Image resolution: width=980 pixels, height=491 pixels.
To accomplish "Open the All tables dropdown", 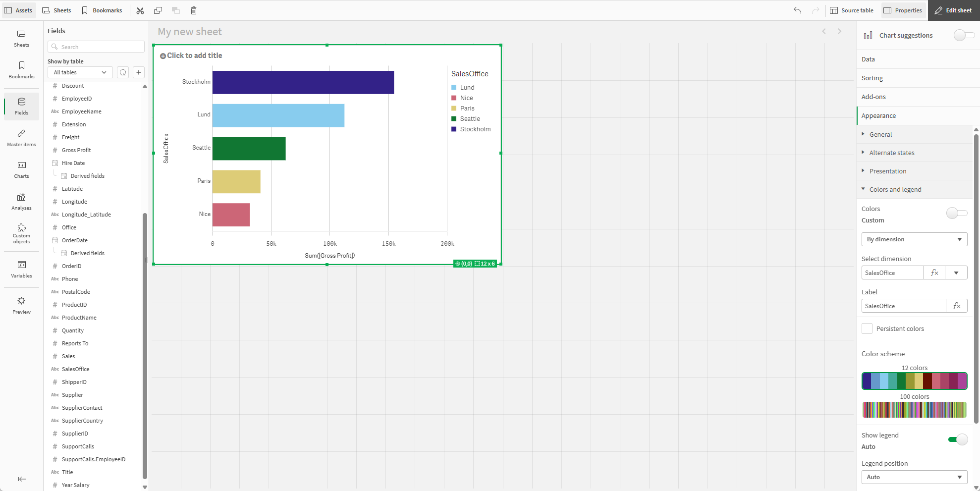I will tap(79, 72).
